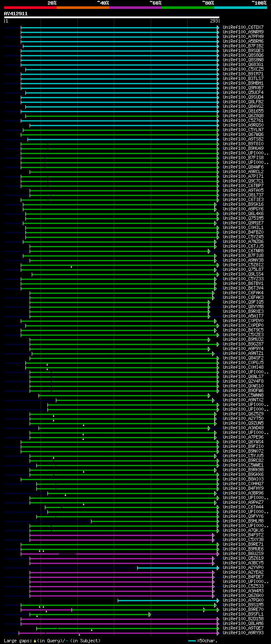The height and width of the screenshot is (644, 271).
Task: Select the UniRef100_Q8LAM6 label
Action: coord(243,623)
